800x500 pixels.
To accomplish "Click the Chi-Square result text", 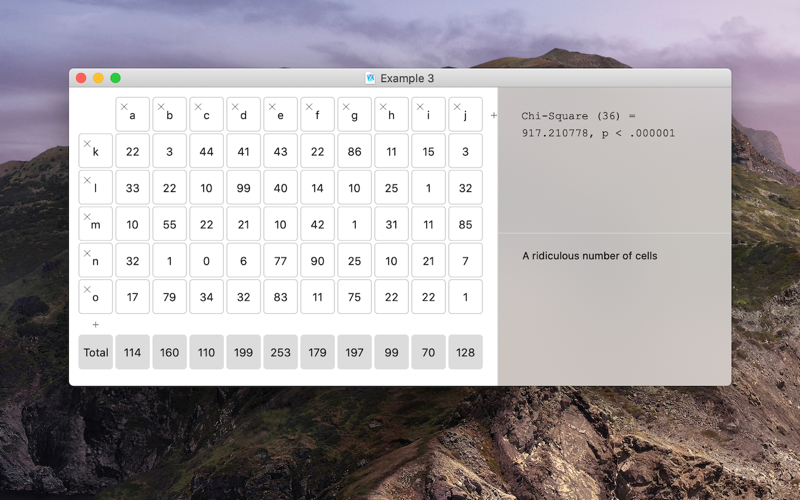I will 598,124.
